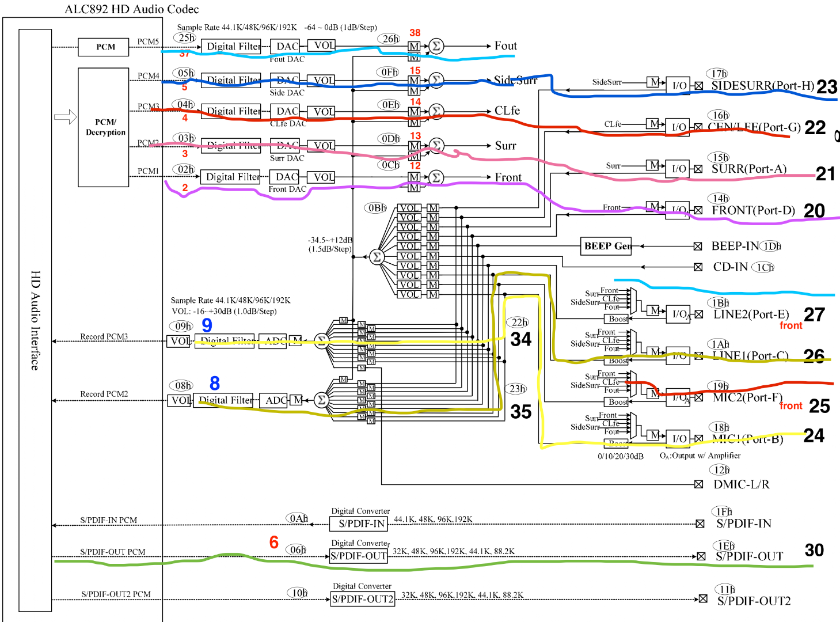The width and height of the screenshot is (840, 622).
Task: Select the "VOL: -16~+30dB (1.0dB/Step)" text
Action: tap(224, 312)
